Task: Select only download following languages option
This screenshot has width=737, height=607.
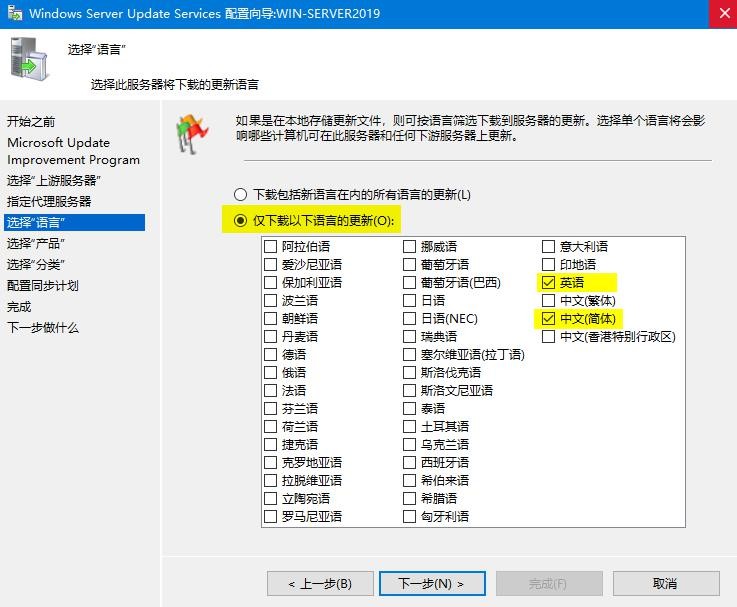Action: (240, 220)
